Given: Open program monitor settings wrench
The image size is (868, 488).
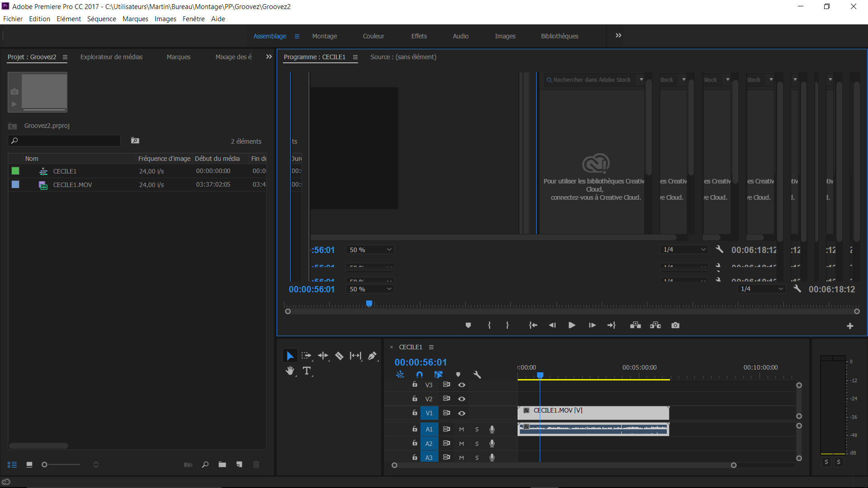Looking at the screenshot, I should [x=797, y=289].
